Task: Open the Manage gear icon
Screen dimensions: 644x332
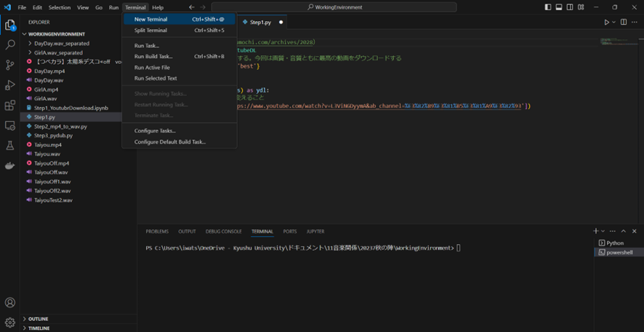Action: (10, 322)
